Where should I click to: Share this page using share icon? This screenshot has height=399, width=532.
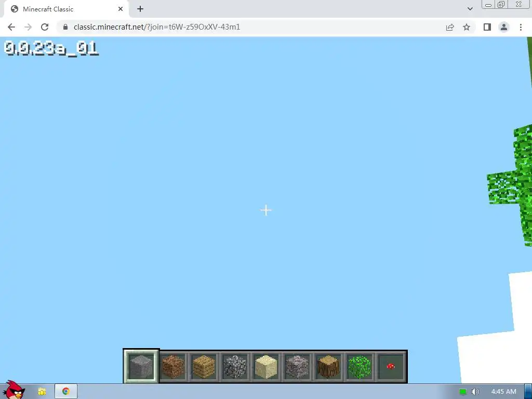coord(450,27)
